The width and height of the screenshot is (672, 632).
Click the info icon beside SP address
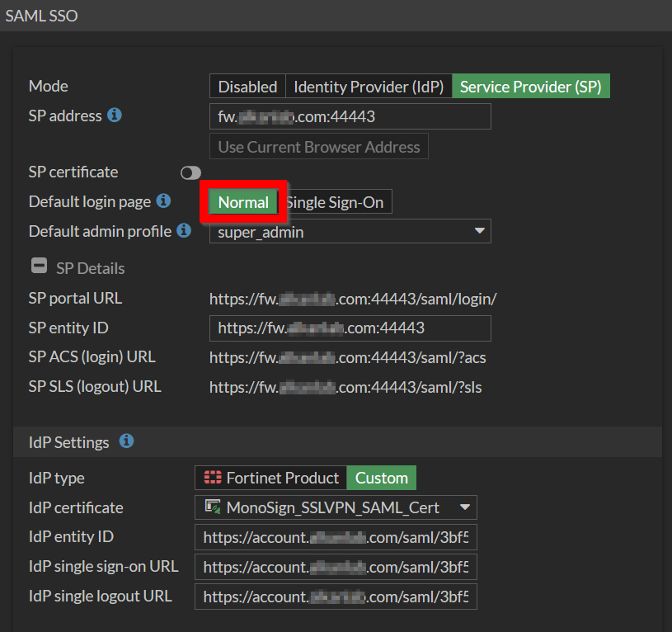(115, 116)
